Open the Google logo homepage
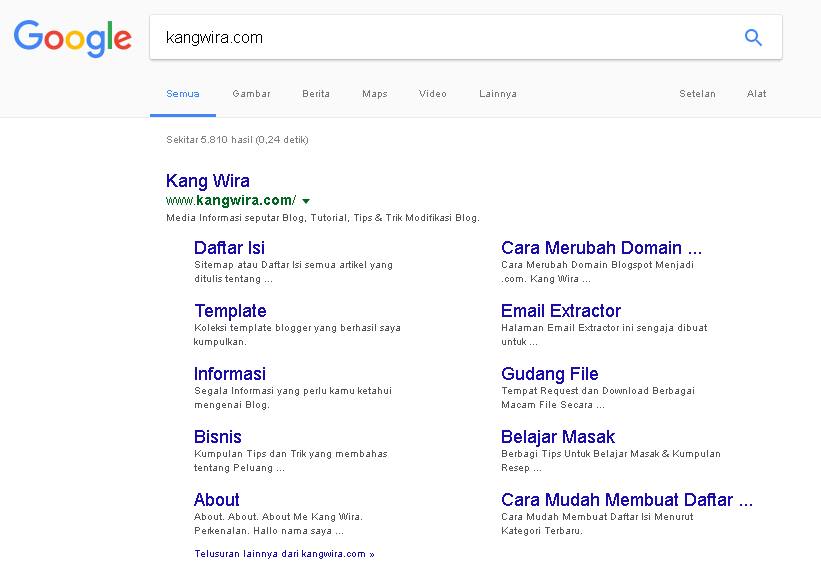Image resolution: width=821 pixels, height=583 pixels. [72, 38]
